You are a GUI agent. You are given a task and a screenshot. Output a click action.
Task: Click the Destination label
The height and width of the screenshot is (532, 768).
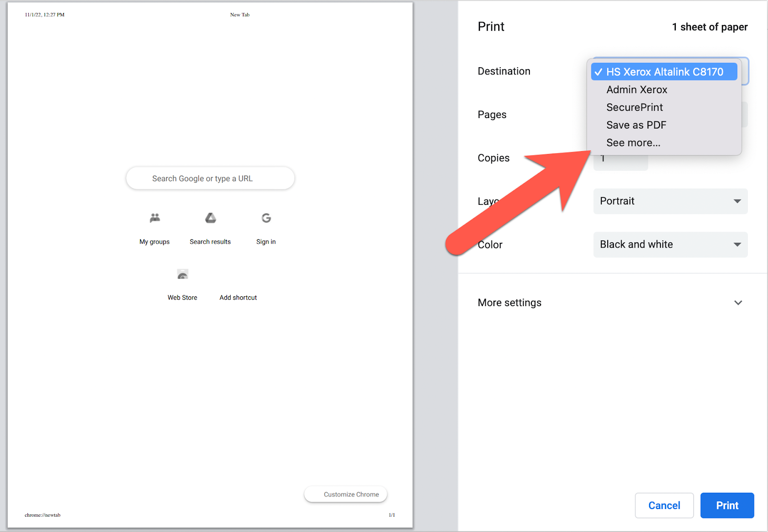pos(504,71)
